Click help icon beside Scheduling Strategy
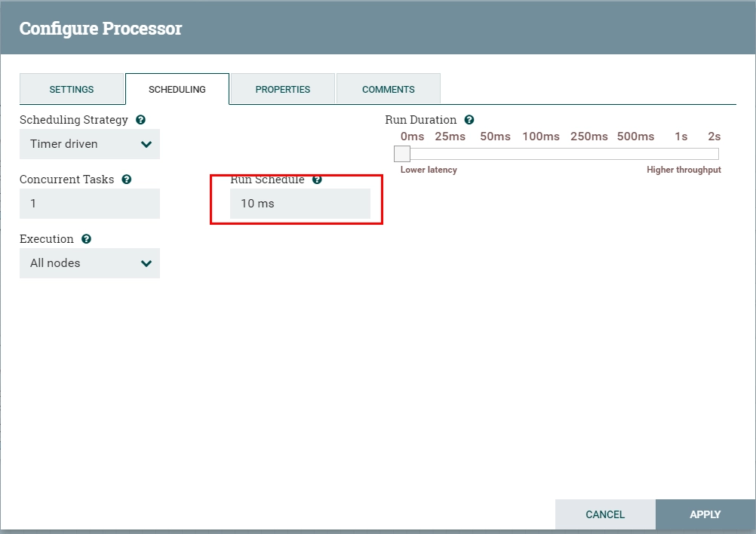Screen dimensions: 756x534 (140, 120)
